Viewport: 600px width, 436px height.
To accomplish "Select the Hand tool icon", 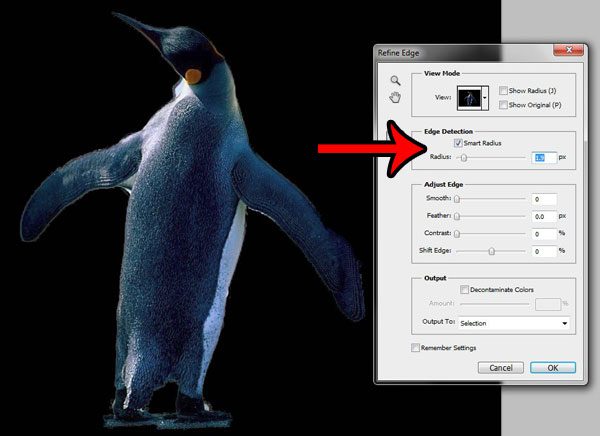I will [395, 98].
